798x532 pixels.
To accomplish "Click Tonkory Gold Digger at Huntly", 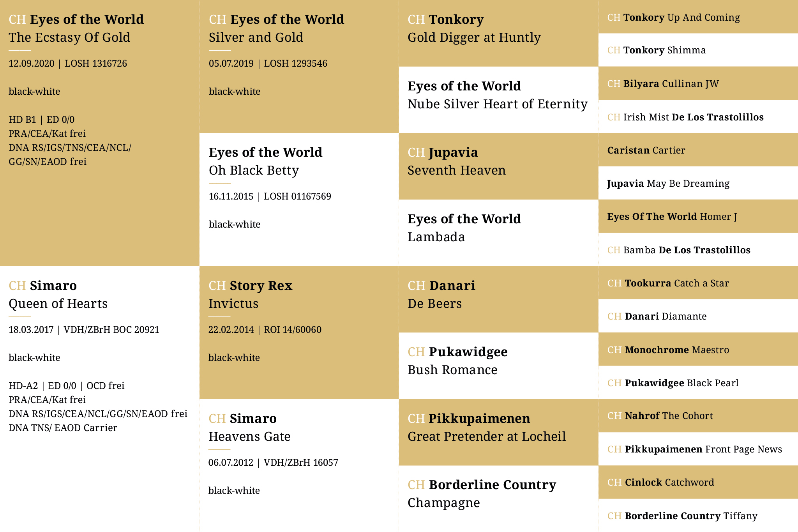I will click(x=474, y=28).
